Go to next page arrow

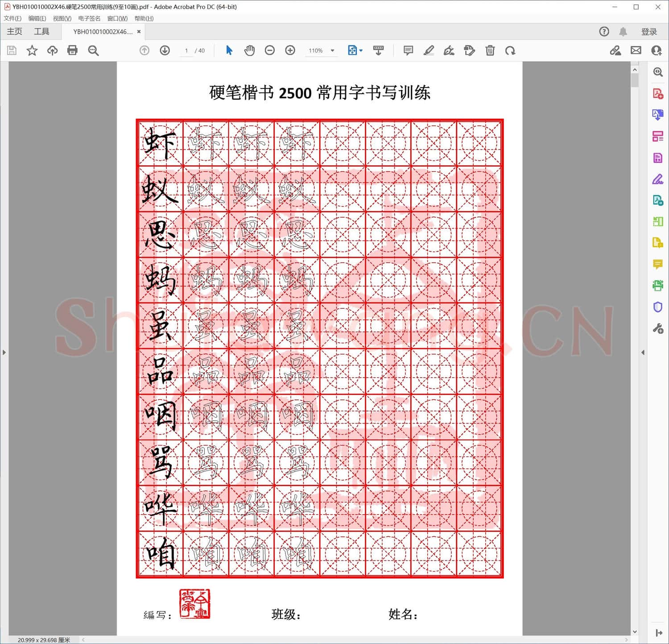[x=165, y=50]
